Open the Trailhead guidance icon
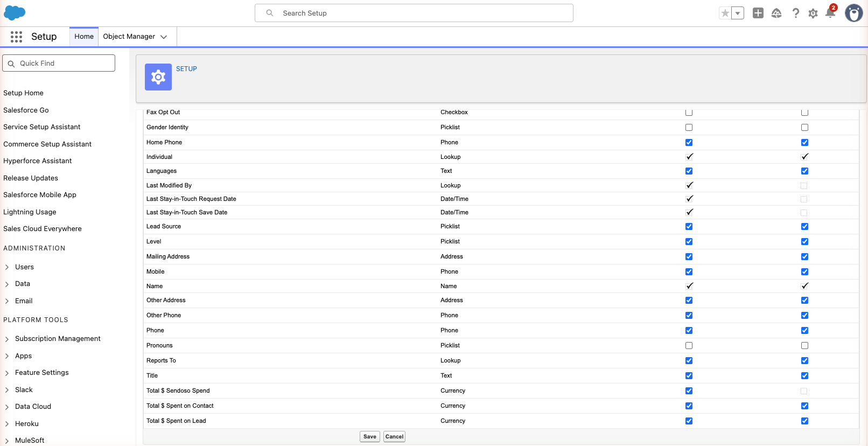868x446 pixels. pyautogui.click(x=776, y=13)
